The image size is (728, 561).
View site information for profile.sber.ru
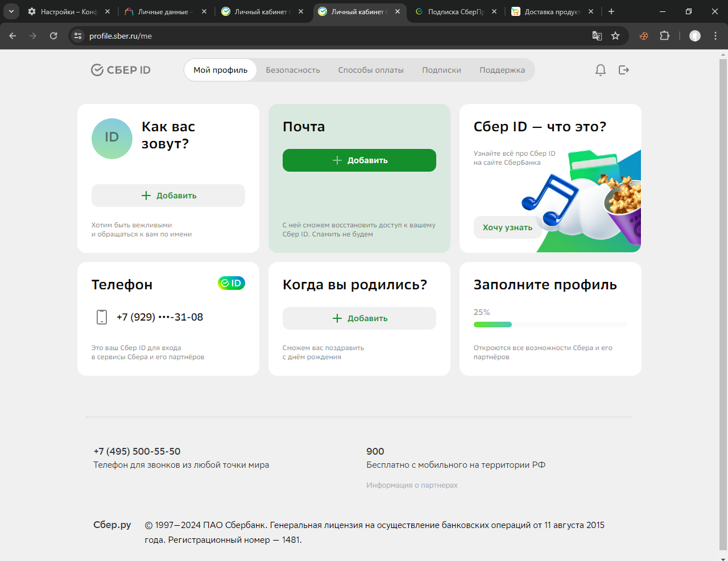[x=78, y=36]
